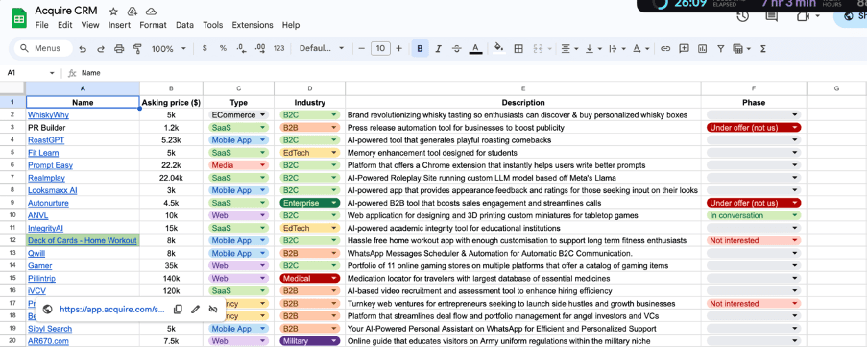The width and height of the screenshot is (868, 348).
Task: Open the RoastGPT link
Action: click(46, 140)
